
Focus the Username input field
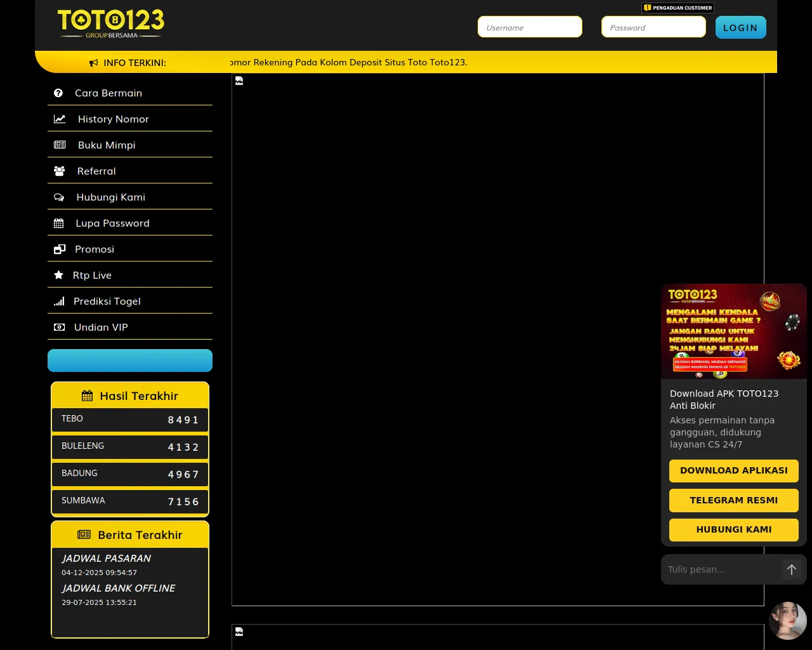[x=530, y=27]
